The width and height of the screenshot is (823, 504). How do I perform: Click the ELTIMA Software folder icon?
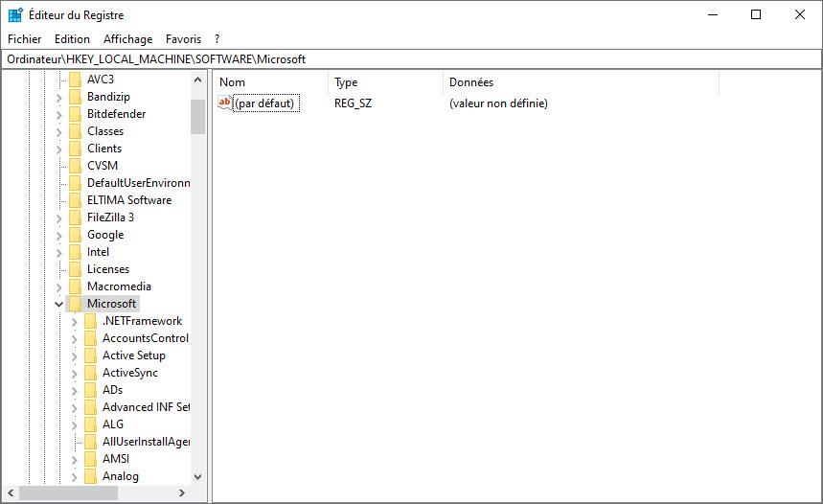[x=75, y=200]
